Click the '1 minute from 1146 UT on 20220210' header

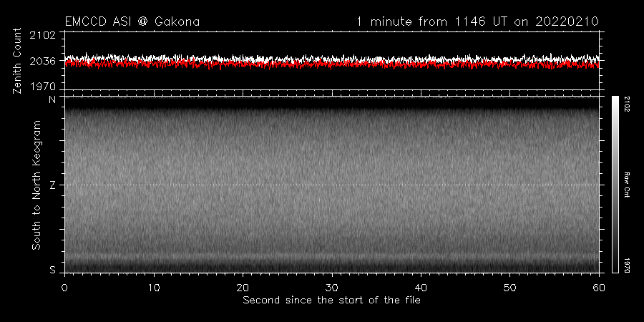pyautogui.click(x=477, y=21)
